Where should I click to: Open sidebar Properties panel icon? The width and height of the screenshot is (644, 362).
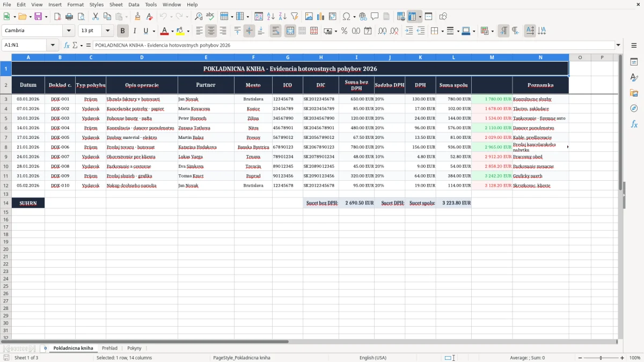click(x=634, y=62)
